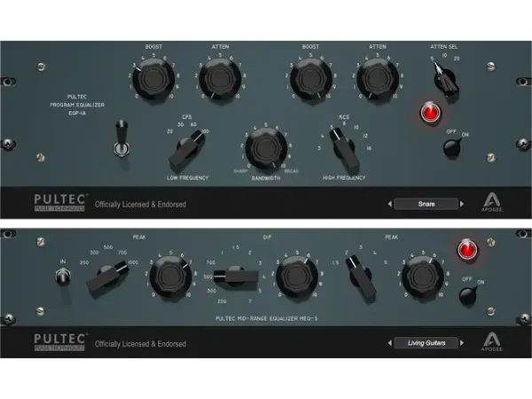Click the Bandwidth knob on the EQP-1A

click(266, 148)
